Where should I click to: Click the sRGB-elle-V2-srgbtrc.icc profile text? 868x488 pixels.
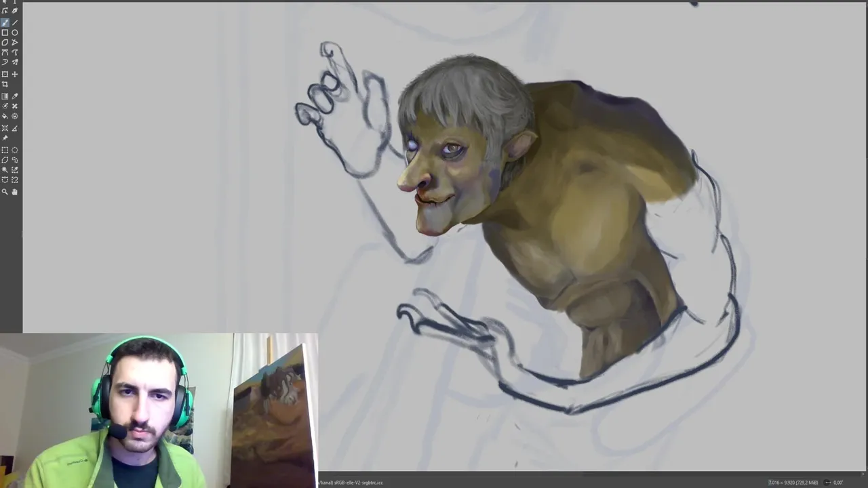tap(360, 483)
